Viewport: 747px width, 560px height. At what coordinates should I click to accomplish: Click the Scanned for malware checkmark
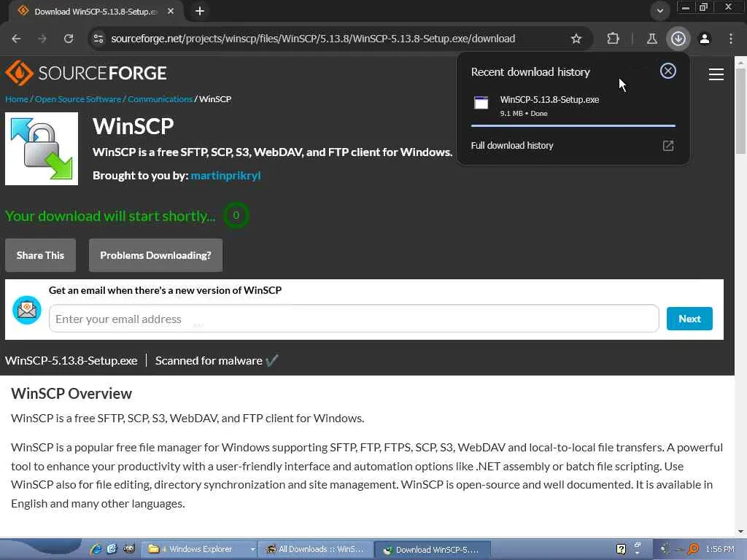271,360
